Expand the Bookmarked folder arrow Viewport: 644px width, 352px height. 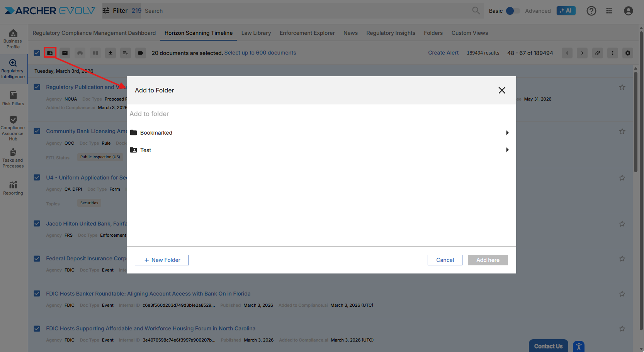tap(507, 133)
